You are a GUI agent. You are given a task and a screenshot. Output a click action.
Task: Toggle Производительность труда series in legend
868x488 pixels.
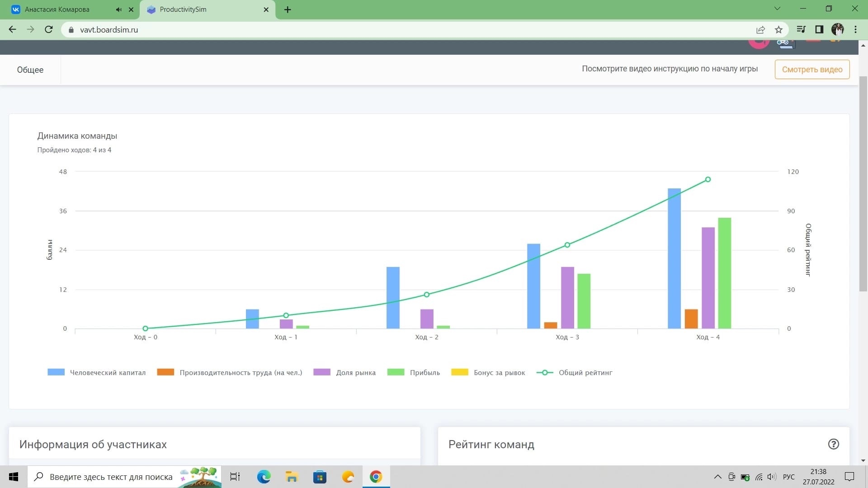230,372
